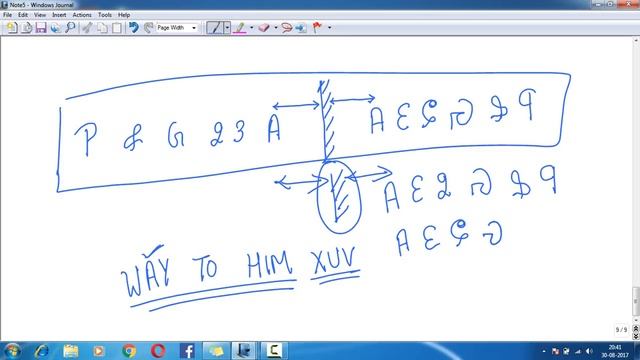Click the network signal tray icon
This screenshot has height=360, width=640.
click(x=578, y=351)
